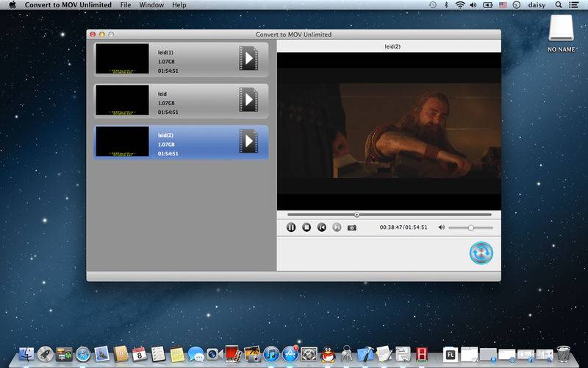This screenshot has width=588, height=368.
Task: Click the leid(1) file name text
Action: click(x=165, y=52)
